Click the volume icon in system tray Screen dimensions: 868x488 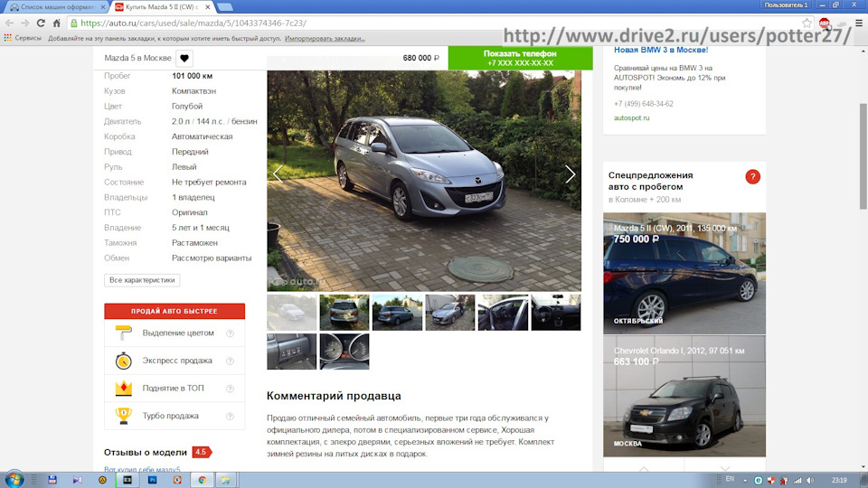tap(810, 480)
